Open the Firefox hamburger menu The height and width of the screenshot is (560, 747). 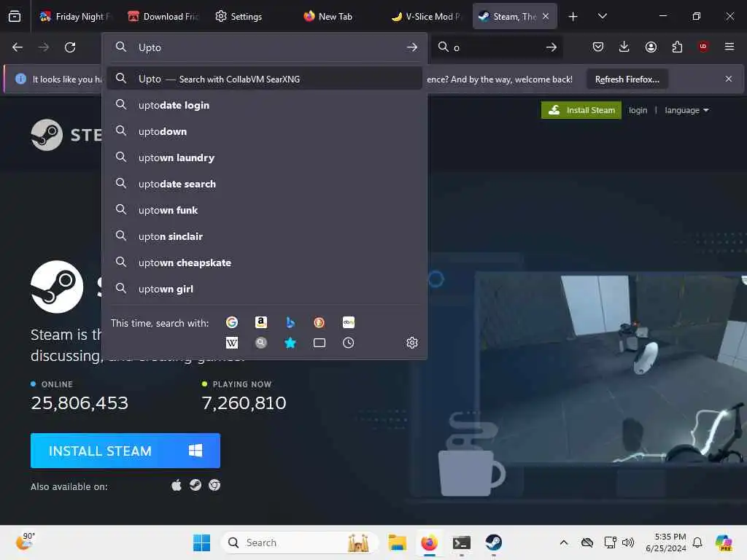729,47
